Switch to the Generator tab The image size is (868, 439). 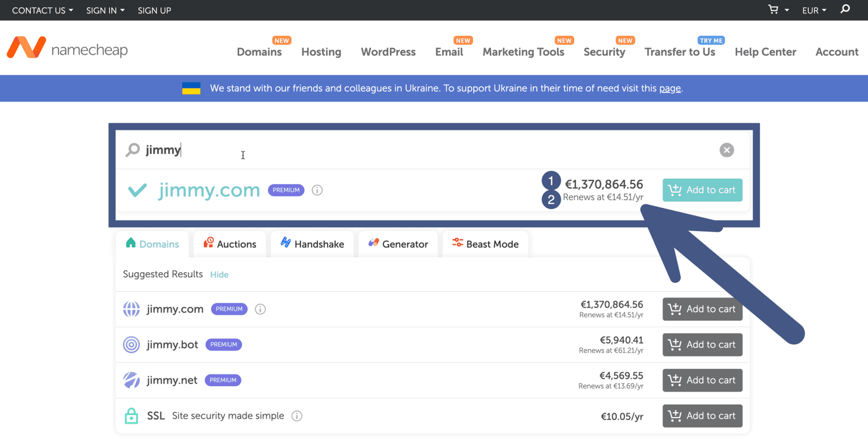pos(398,244)
